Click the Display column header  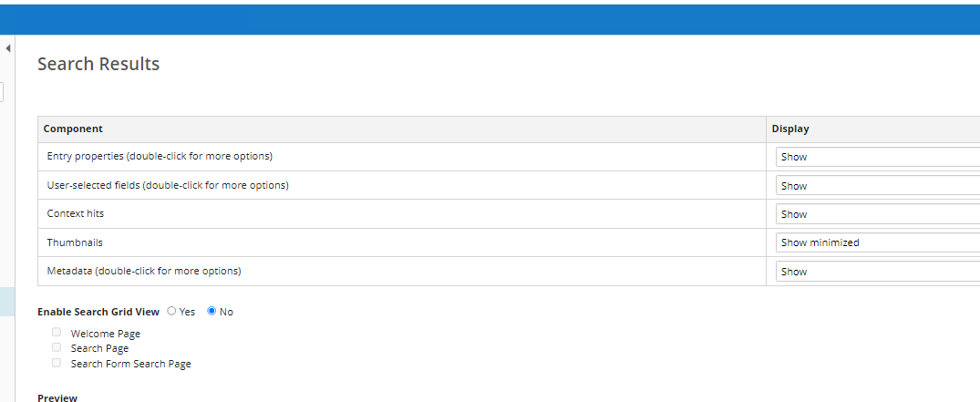[x=790, y=129]
